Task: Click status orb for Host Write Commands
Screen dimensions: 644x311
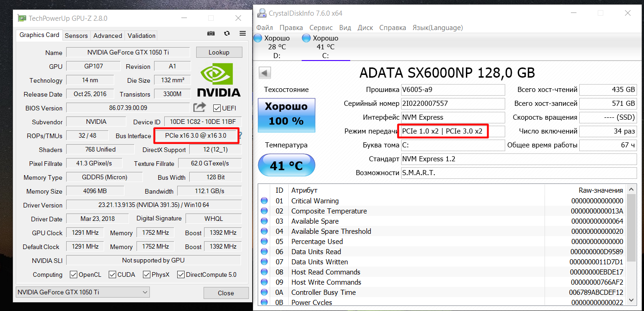Action: [264, 282]
